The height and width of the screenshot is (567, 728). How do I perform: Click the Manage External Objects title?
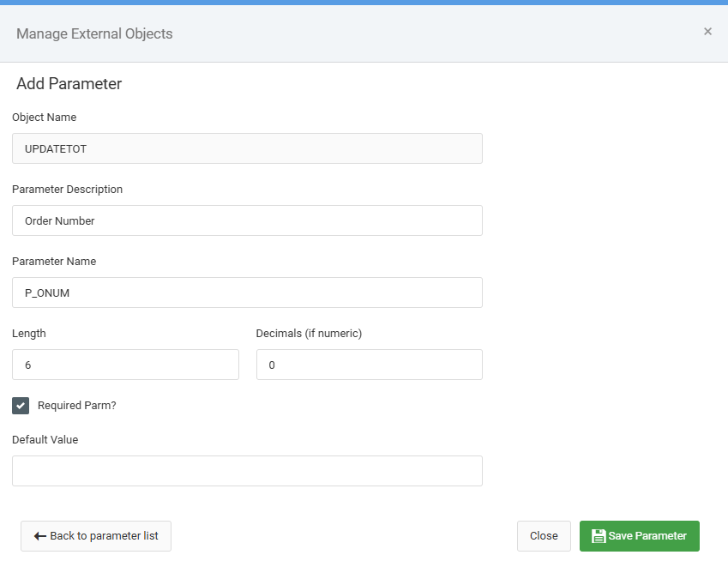click(94, 34)
